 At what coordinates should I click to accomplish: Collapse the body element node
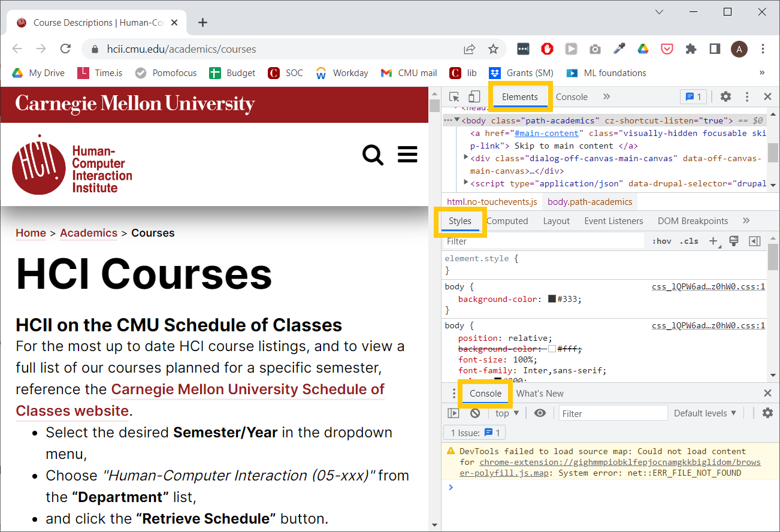(x=457, y=120)
